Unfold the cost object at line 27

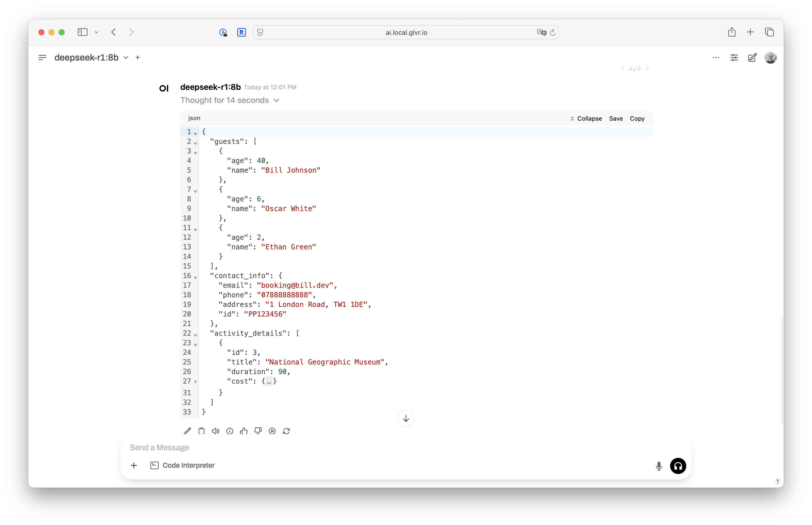tap(195, 381)
